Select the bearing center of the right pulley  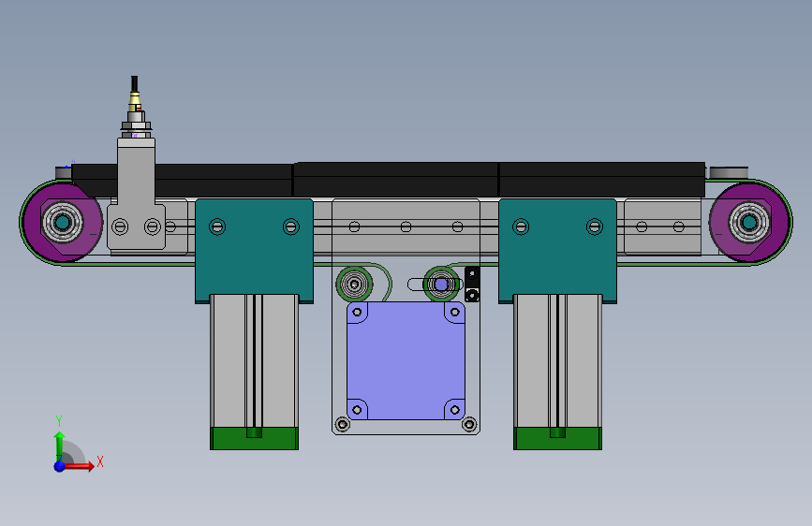[749, 223]
